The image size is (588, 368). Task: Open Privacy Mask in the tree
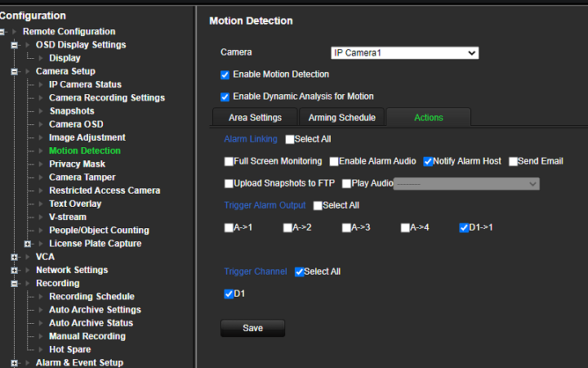(x=77, y=164)
